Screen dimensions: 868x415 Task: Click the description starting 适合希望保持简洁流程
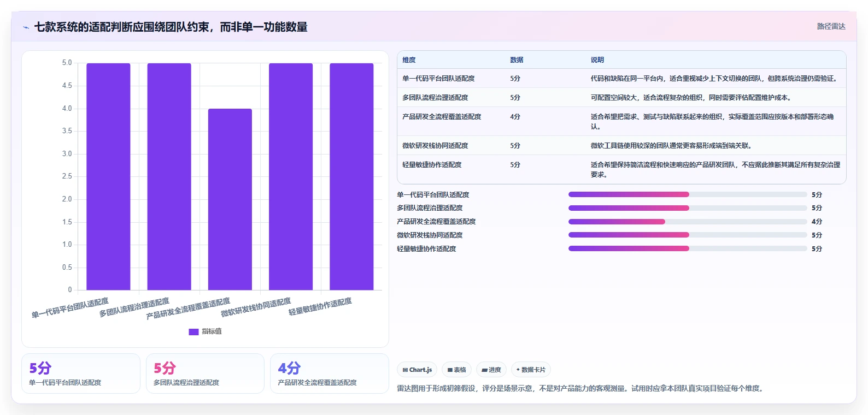(715, 170)
